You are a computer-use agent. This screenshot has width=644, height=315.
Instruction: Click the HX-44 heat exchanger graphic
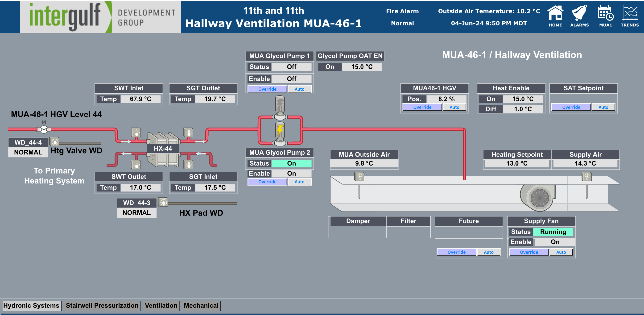(x=163, y=149)
